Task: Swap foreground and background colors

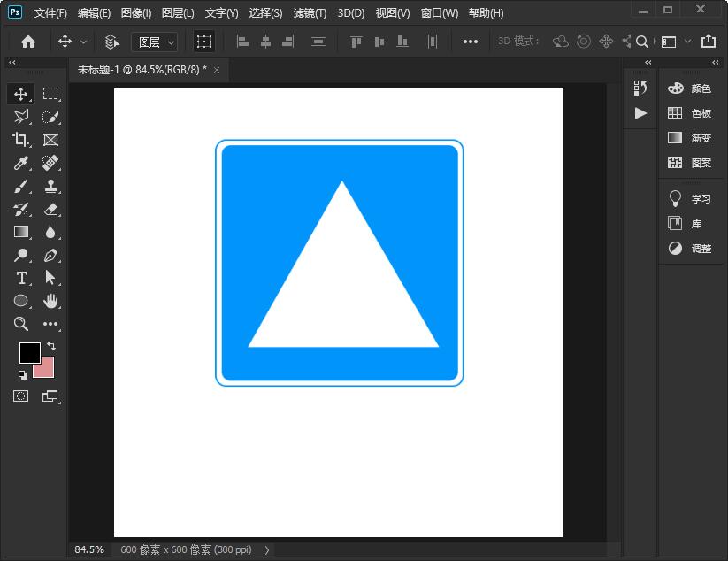Action: coord(51,346)
